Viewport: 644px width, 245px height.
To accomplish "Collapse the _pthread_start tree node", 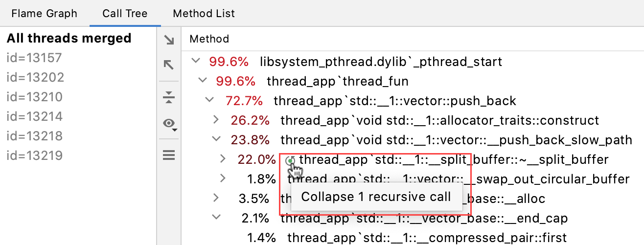I will click(196, 61).
